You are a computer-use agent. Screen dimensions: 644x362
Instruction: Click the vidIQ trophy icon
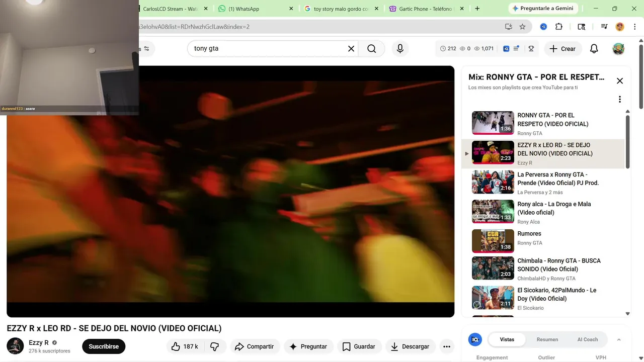point(531,49)
